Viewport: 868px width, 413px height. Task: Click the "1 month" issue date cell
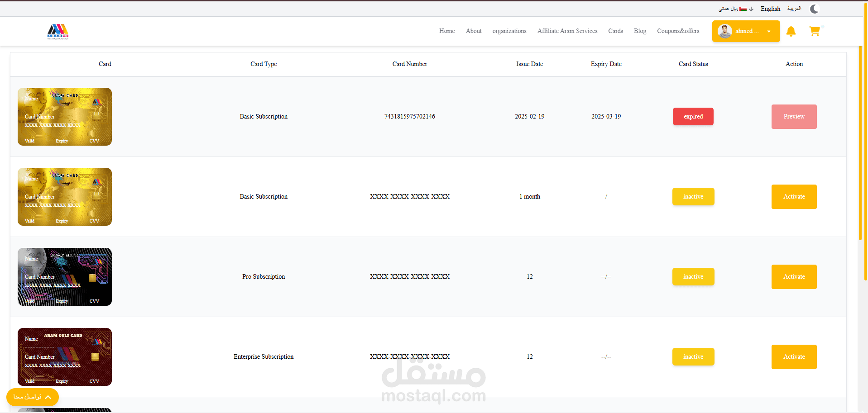coord(529,197)
